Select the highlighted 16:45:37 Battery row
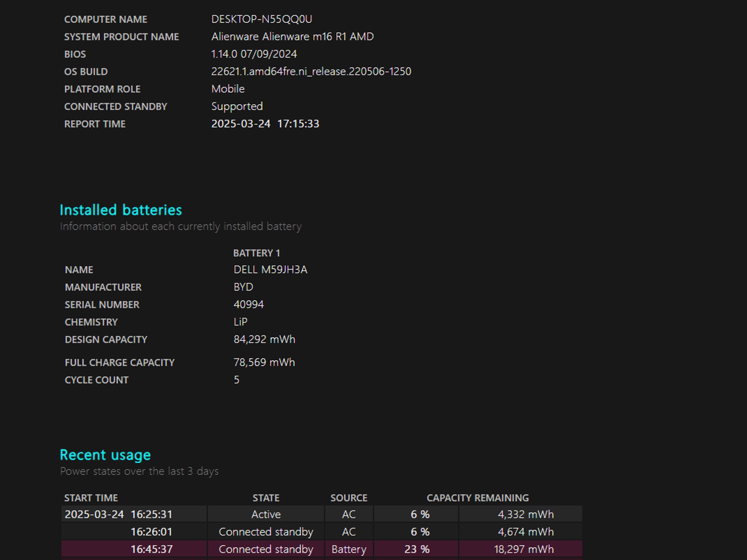 (x=321, y=549)
